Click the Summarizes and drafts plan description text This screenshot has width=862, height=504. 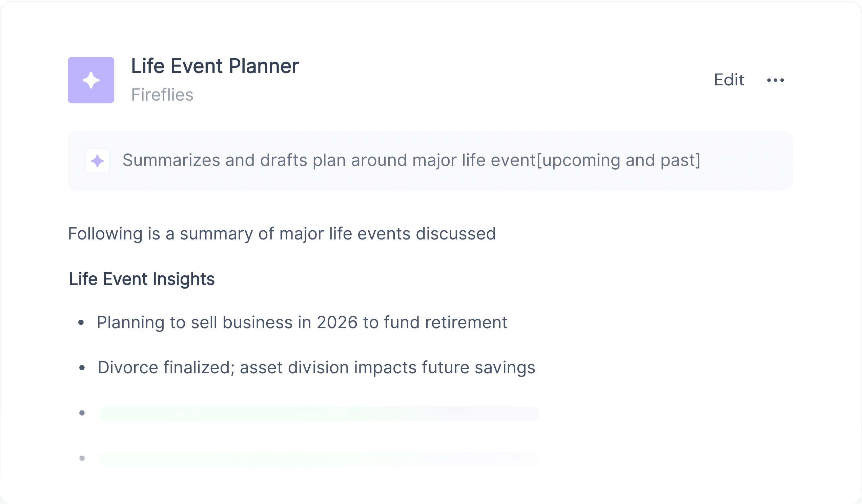tap(412, 160)
